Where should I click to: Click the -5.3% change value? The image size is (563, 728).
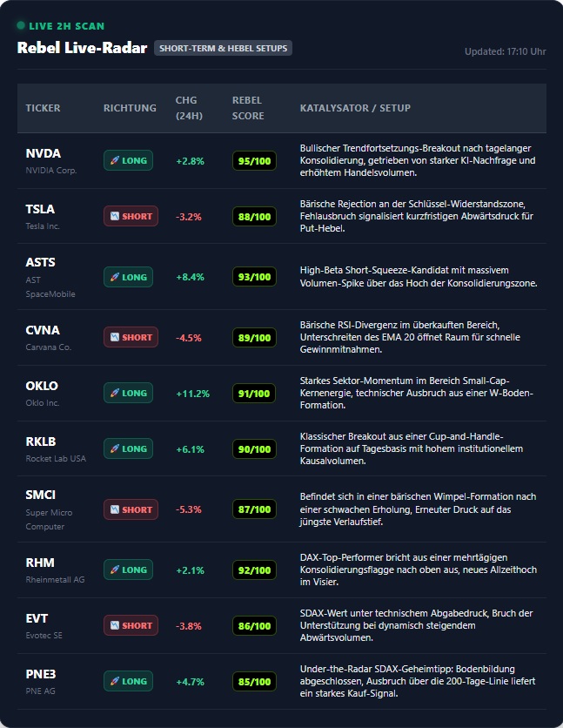[x=189, y=509]
